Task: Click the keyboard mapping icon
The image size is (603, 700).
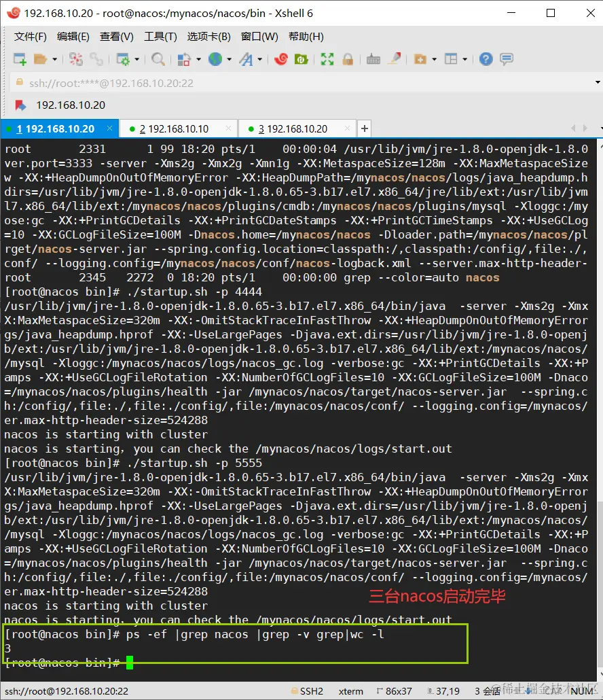Action: point(373,59)
